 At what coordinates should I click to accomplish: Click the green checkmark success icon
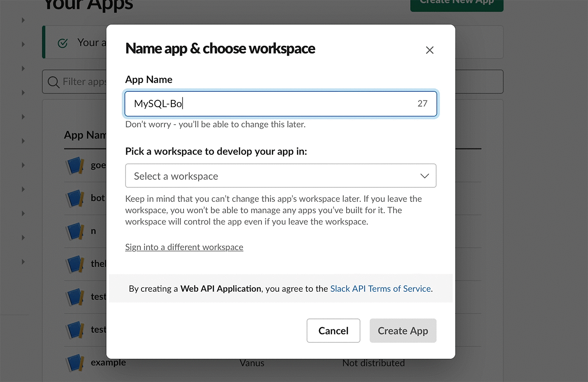(x=63, y=43)
